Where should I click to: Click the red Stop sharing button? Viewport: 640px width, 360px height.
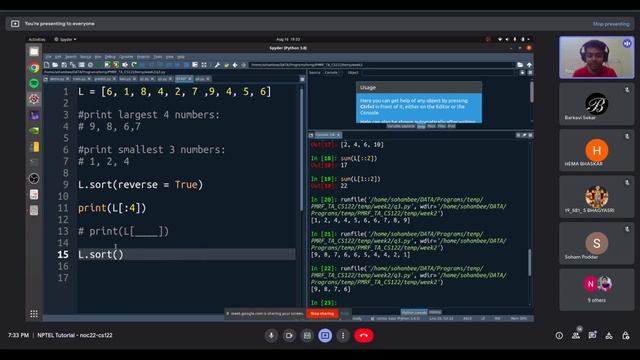click(x=322, y=313)
